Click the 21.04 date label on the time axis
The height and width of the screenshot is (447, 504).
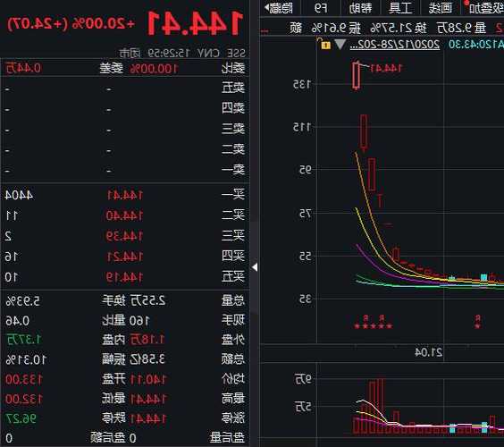tap(428, 353)
